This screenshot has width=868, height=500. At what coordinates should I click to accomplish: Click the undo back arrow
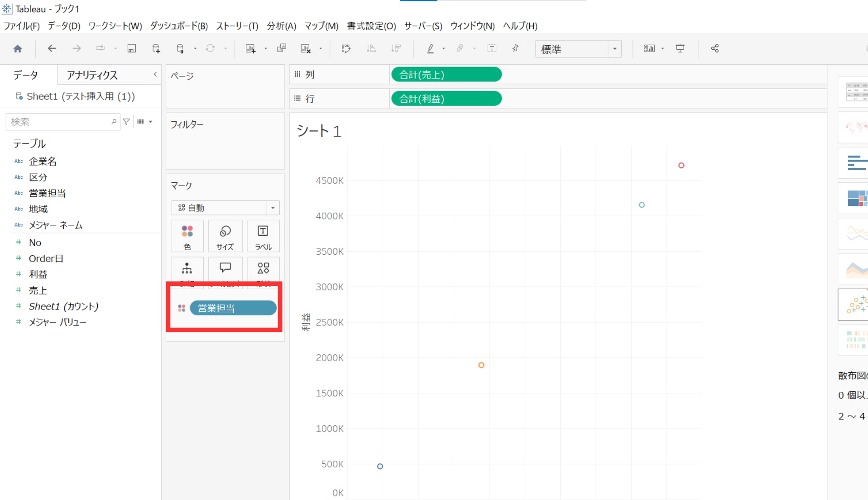coord(52,48)
